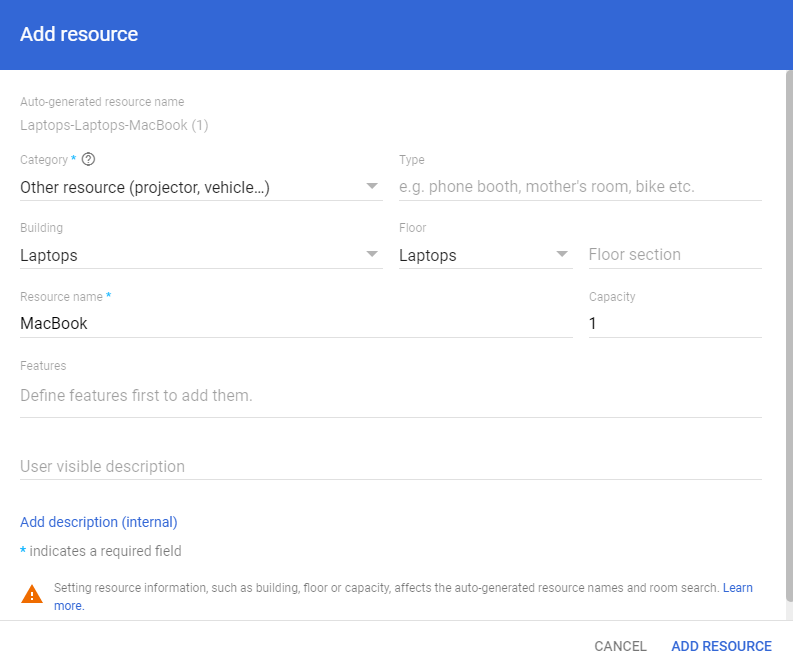Screen dimensions: 793x672
Task: Click the auto-generated name Laptops-Laptops-MacBook (1)
Action: 114,125
